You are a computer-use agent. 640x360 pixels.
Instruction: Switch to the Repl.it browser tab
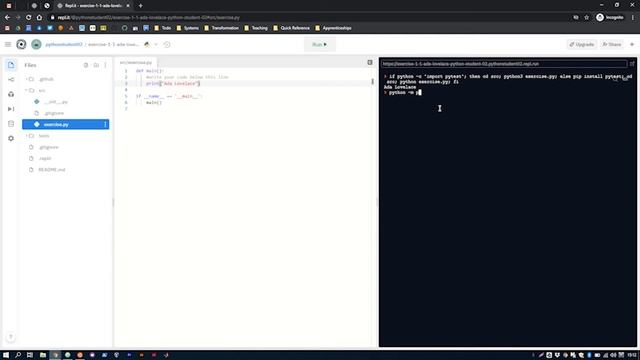pos(93,6)
